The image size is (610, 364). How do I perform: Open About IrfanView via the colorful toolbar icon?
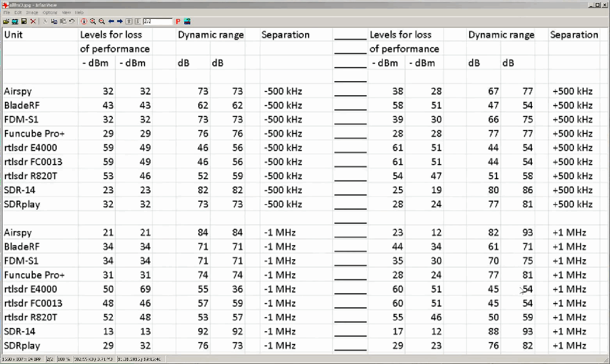[x=187, y=21]
